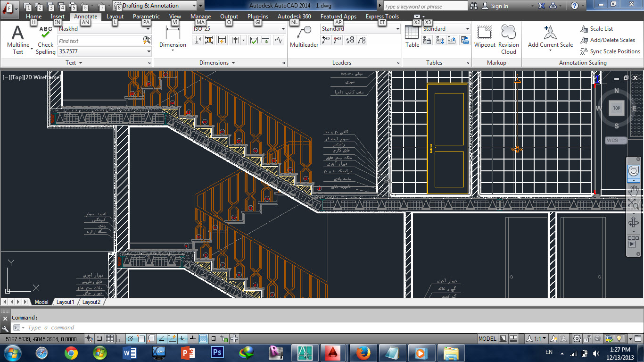
Task: Click the MODEL space status bar button
Action: 487,338
